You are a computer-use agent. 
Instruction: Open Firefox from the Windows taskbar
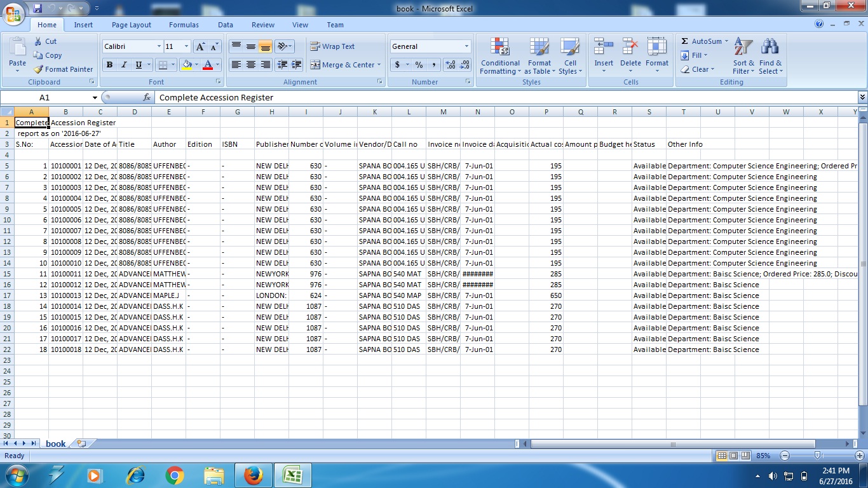pyautogui.click(x=253, y=475)
